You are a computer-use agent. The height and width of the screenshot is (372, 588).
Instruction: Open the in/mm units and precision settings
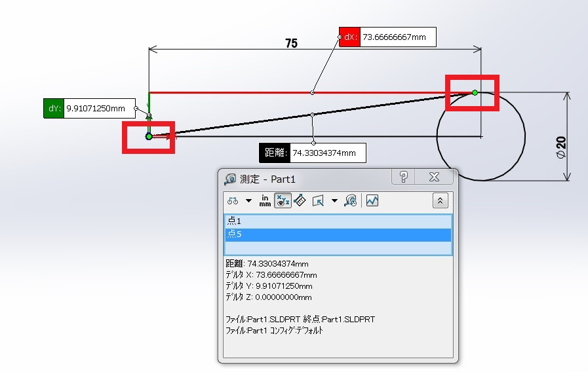[265, 201]
